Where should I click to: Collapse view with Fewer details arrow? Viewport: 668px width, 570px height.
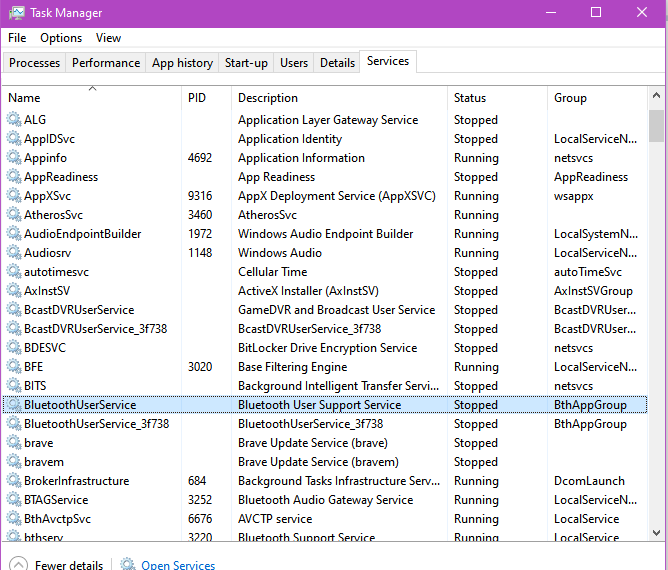pos(17,565)
